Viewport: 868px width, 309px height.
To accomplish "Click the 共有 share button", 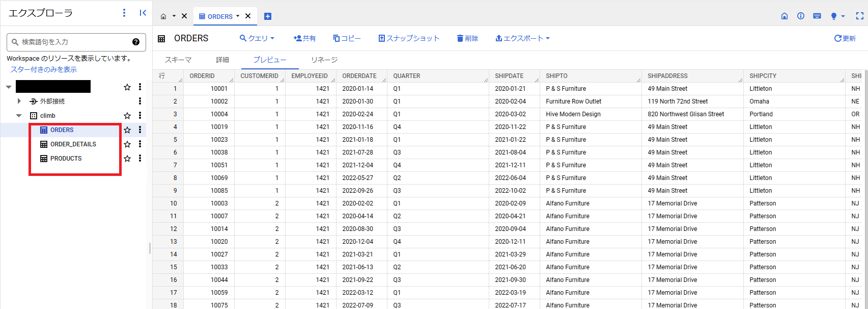I will (304, 38).
